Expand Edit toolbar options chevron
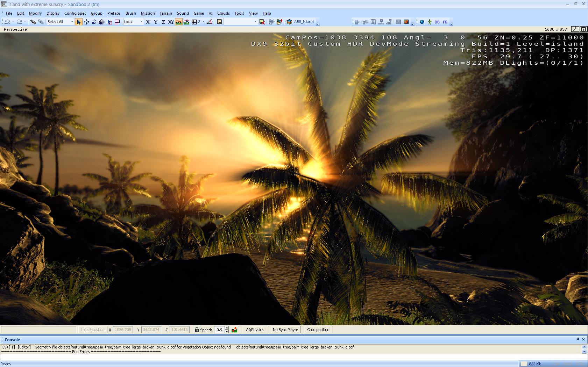588x367 pixels. tap(318, 23)
